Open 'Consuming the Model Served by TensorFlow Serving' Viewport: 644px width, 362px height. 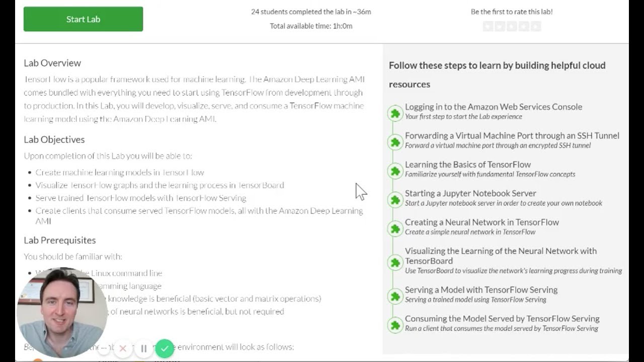[502, 319]
